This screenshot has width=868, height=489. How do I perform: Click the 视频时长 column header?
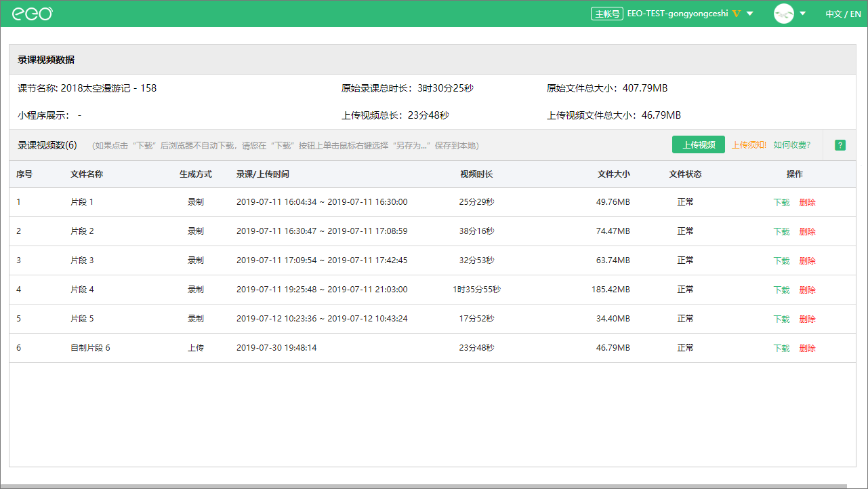point(476,174)
